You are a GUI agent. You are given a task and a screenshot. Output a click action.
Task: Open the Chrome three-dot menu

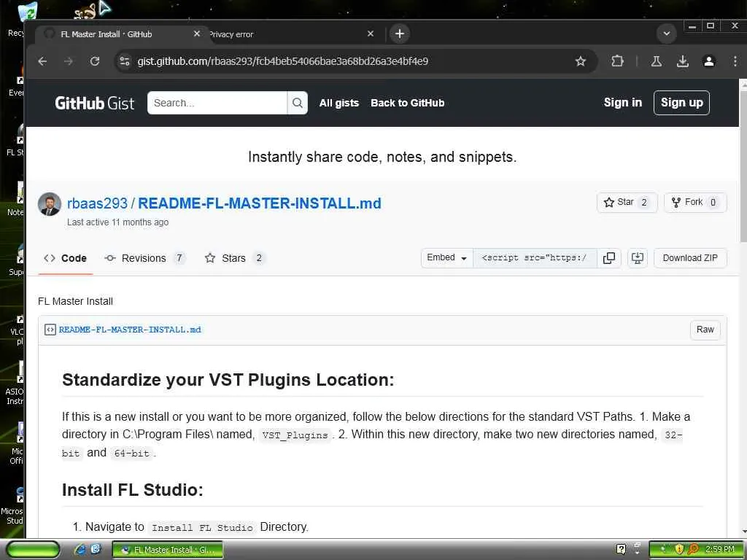[735, 61]
